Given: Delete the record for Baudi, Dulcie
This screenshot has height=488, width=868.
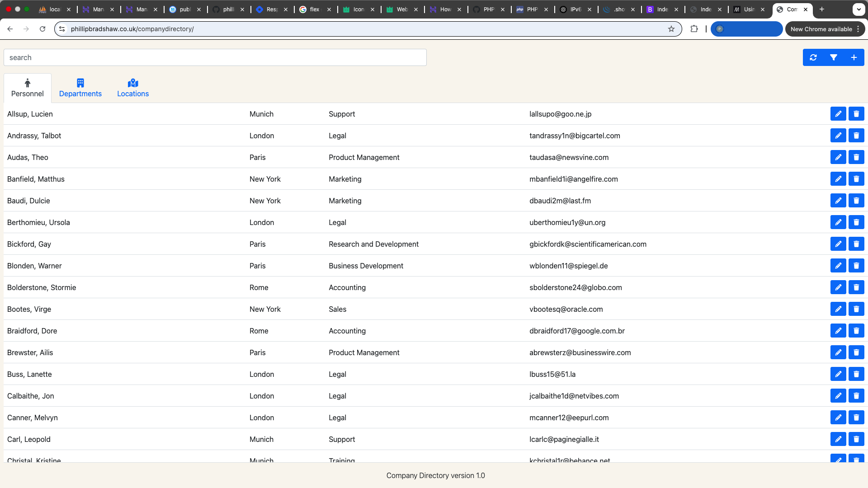Looking at the screenshot, I should pos(856,201).
